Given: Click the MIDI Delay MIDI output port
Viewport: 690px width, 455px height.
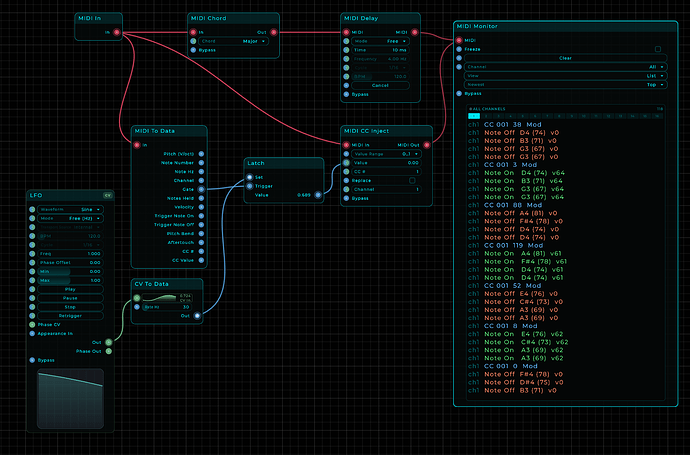Looking at the screenshot, I should 415,32.
